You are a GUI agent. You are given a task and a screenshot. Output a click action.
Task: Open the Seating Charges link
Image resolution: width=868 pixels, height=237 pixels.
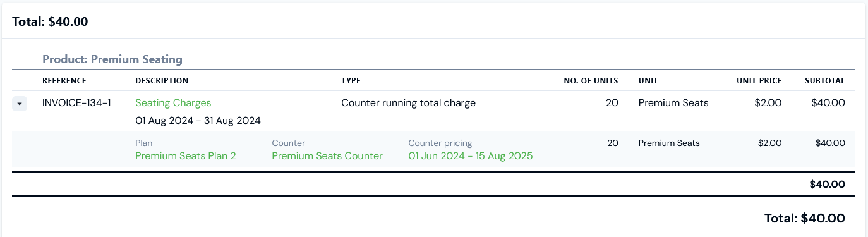pos(173,102)
